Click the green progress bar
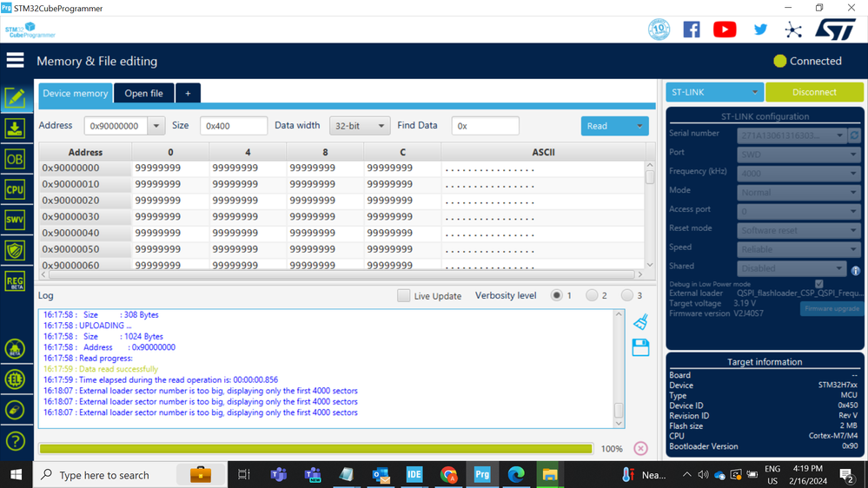The height and width of the screenshot is (488, 868). 315,449
